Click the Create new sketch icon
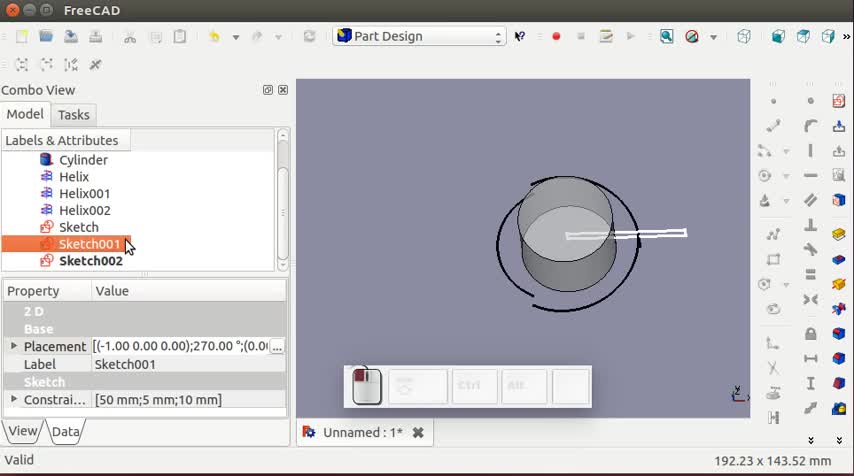This screenshot has height=476, width=854. [x=839, y=101]
